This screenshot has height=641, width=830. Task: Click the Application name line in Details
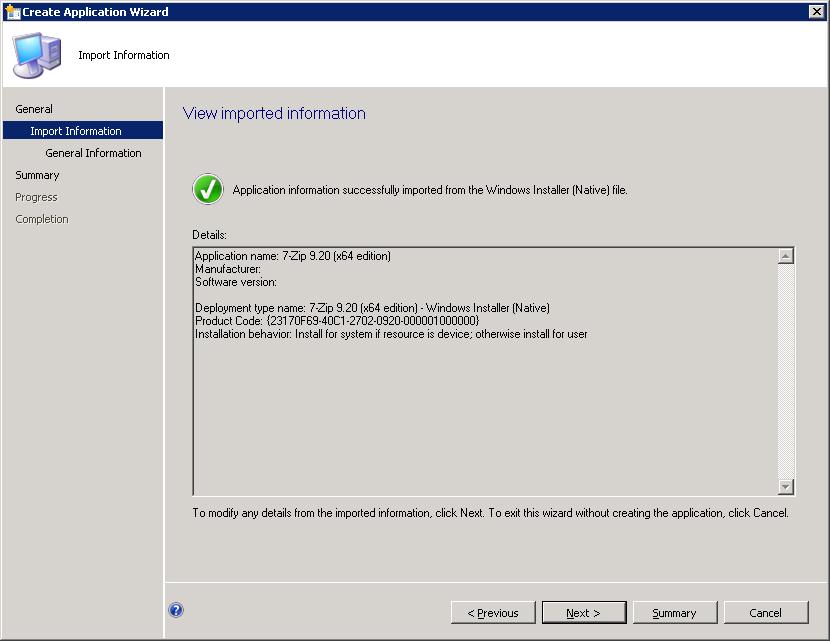(x=293, y=256)
